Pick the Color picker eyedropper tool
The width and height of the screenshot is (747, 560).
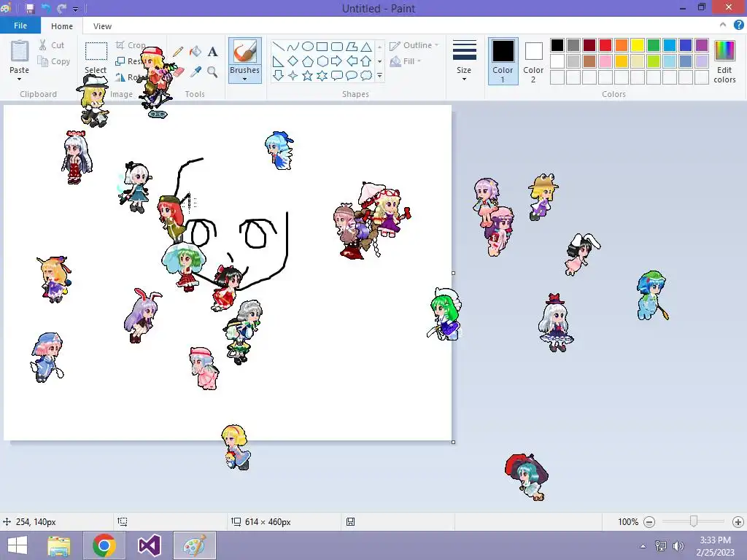point(196,72)
